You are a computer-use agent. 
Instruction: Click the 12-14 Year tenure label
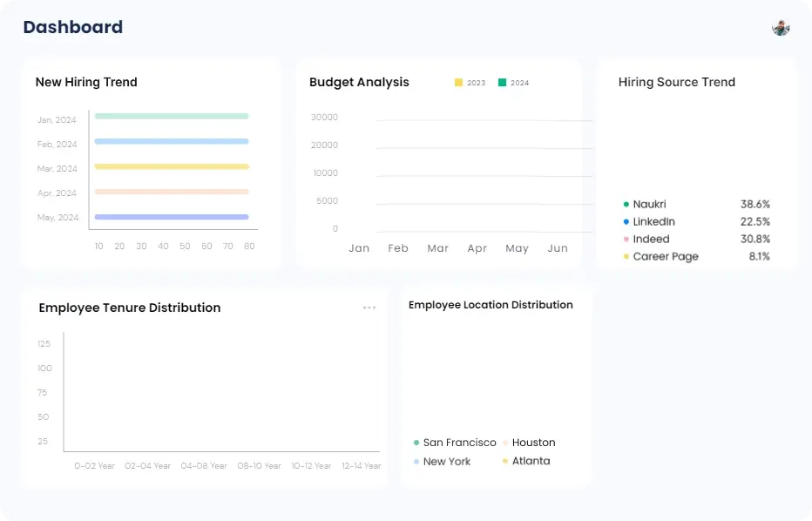[x=361, y=465]
